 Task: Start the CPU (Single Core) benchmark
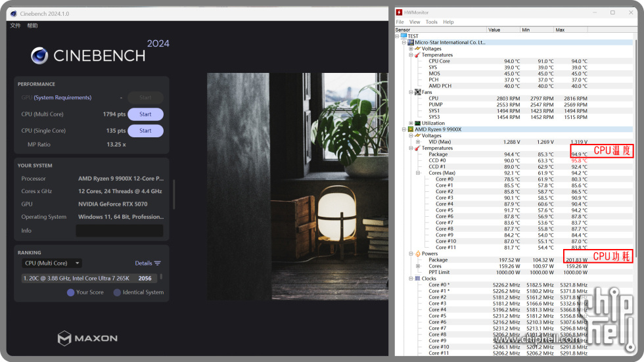145,131
